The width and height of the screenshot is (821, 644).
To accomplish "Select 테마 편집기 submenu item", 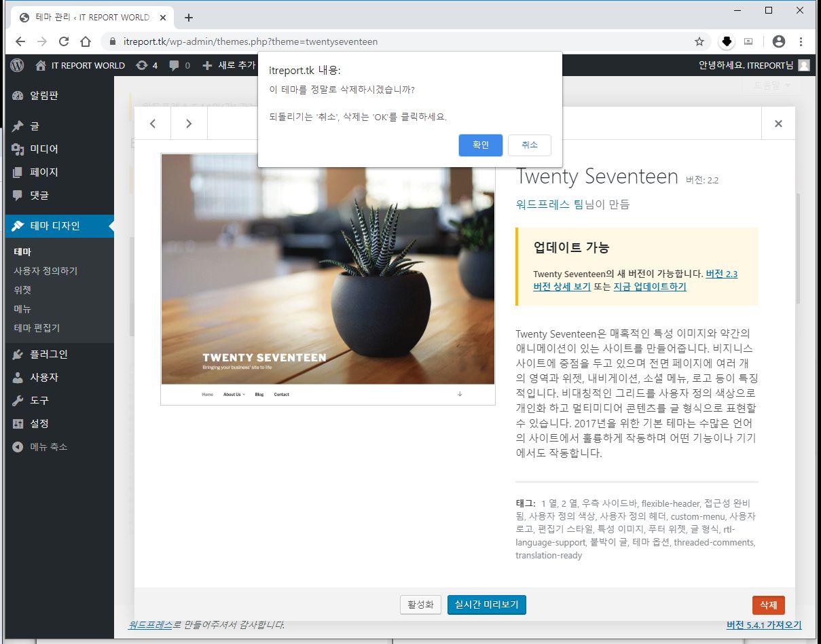I will (37, 328).
